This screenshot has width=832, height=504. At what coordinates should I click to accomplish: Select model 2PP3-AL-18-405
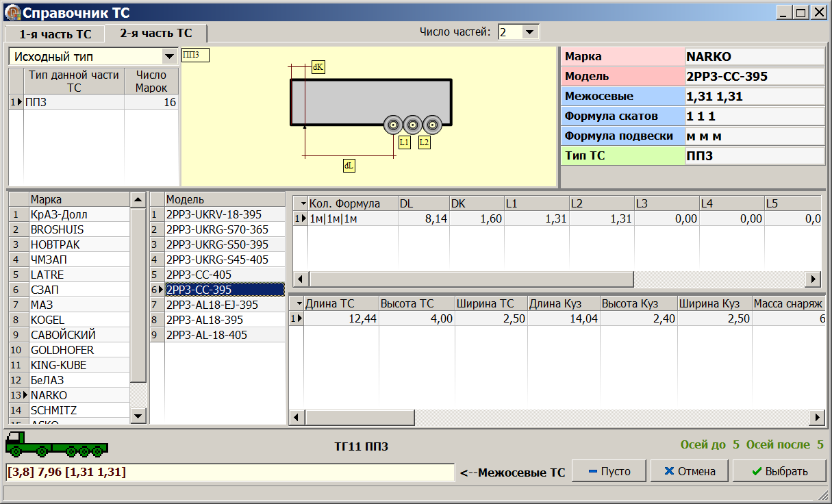click(225, 335)
